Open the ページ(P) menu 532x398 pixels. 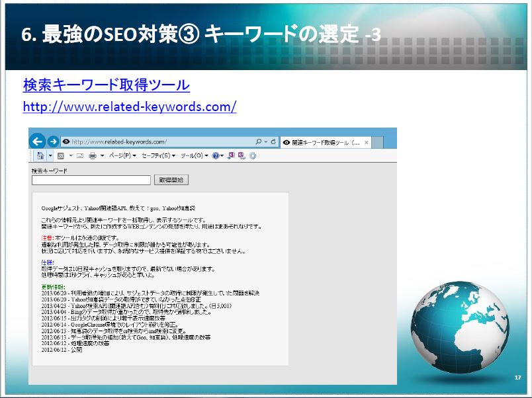(122, 156)
